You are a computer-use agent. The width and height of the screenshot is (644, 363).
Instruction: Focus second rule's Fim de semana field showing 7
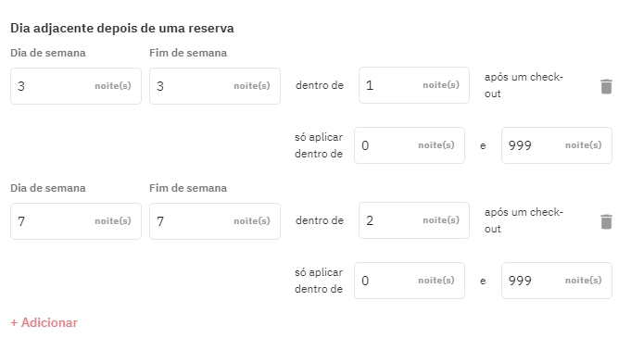pyautogui.click(x=215, y=221)
